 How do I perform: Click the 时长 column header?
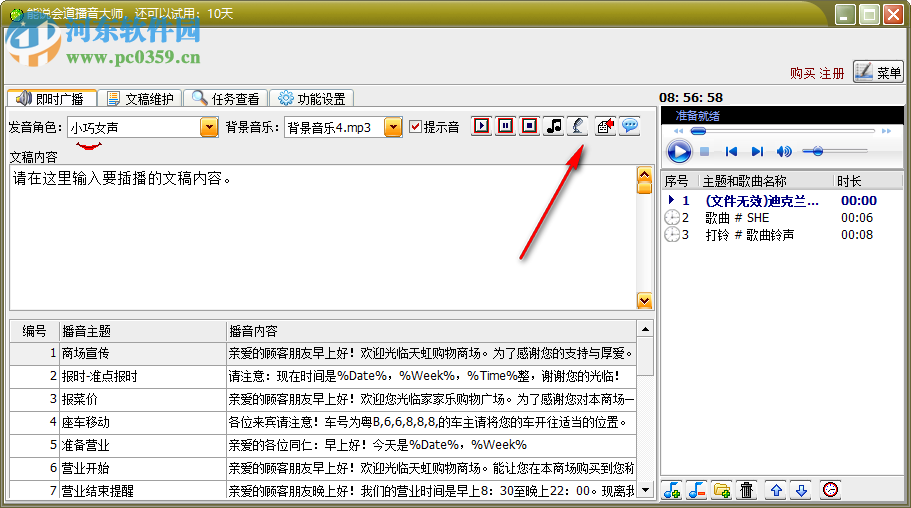868,181
